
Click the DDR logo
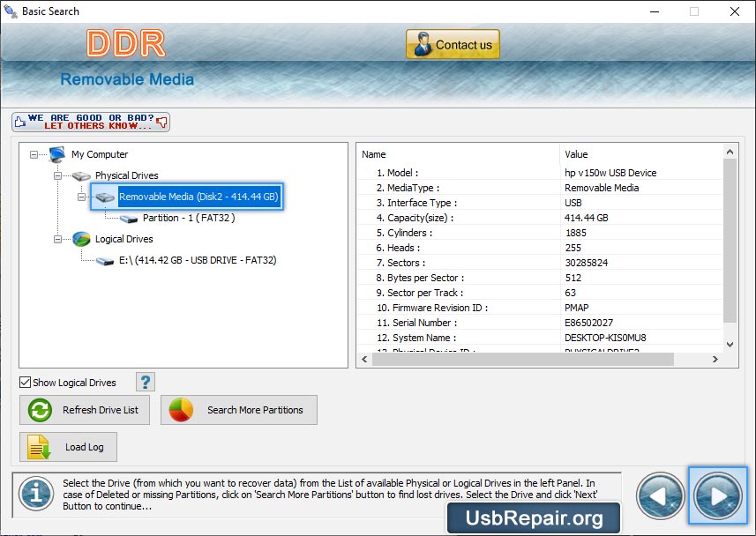click(126, 43)
